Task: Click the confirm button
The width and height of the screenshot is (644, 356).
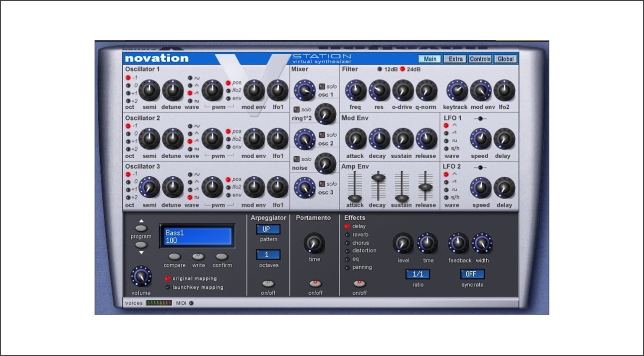Action: [x=222, y=257]
